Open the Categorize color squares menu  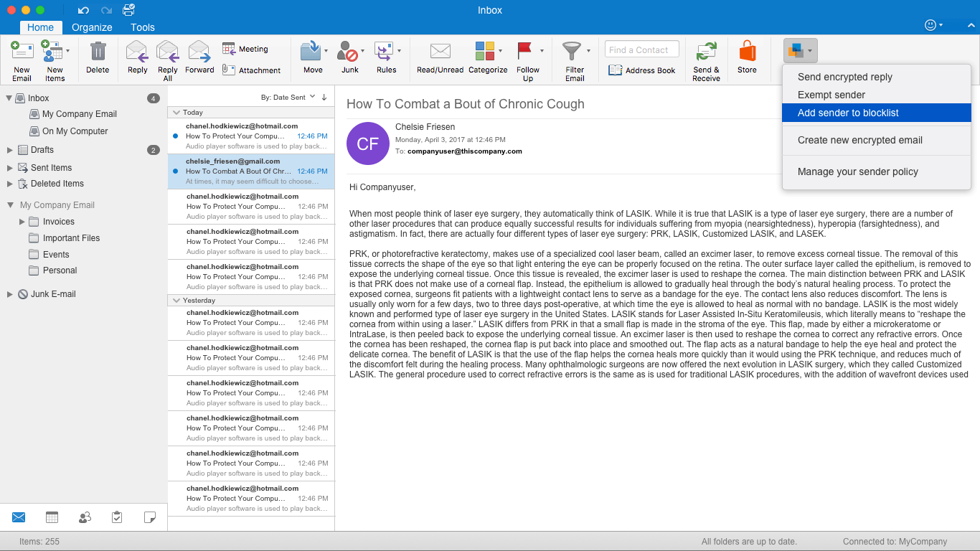485,52
